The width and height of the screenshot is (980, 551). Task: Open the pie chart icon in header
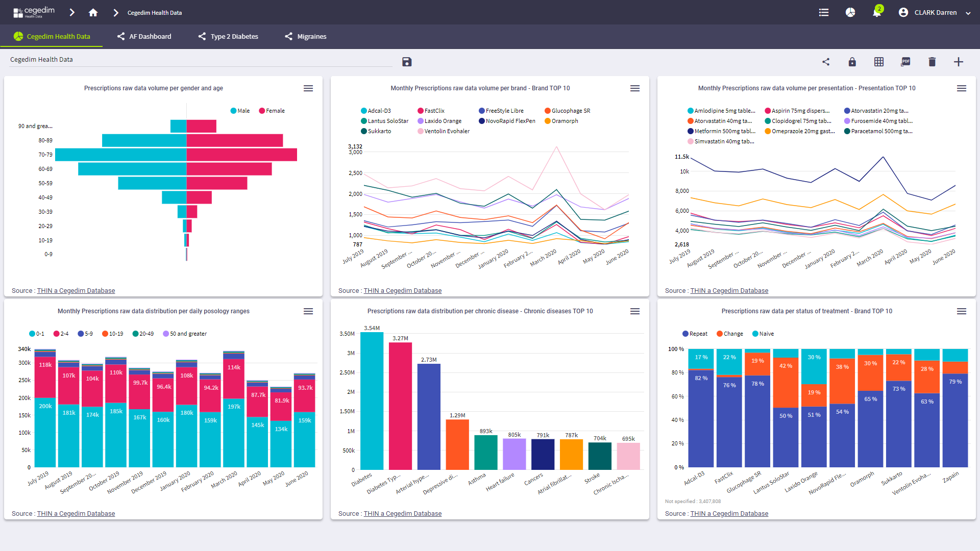(850, 12)
